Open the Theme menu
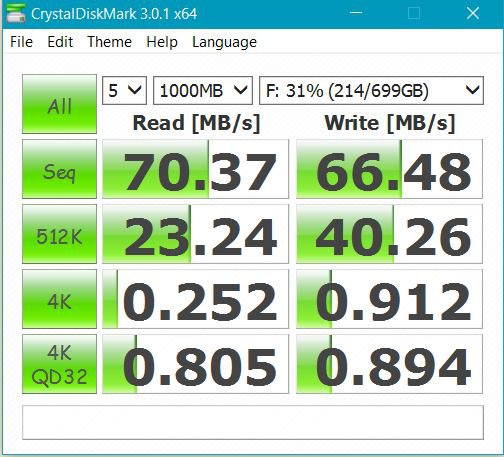This screenshot has height=457, width=504. click(x=109, y=42)
